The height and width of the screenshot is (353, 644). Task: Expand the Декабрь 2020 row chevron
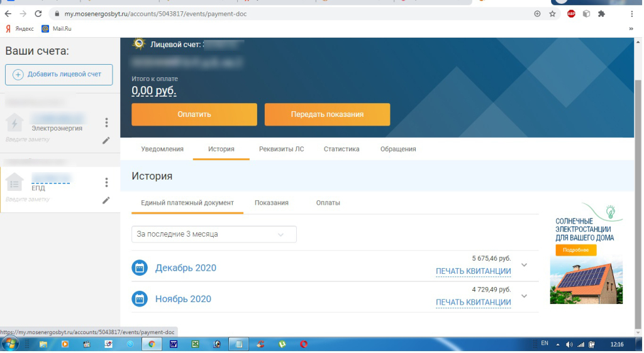click(x=524, y=265)
